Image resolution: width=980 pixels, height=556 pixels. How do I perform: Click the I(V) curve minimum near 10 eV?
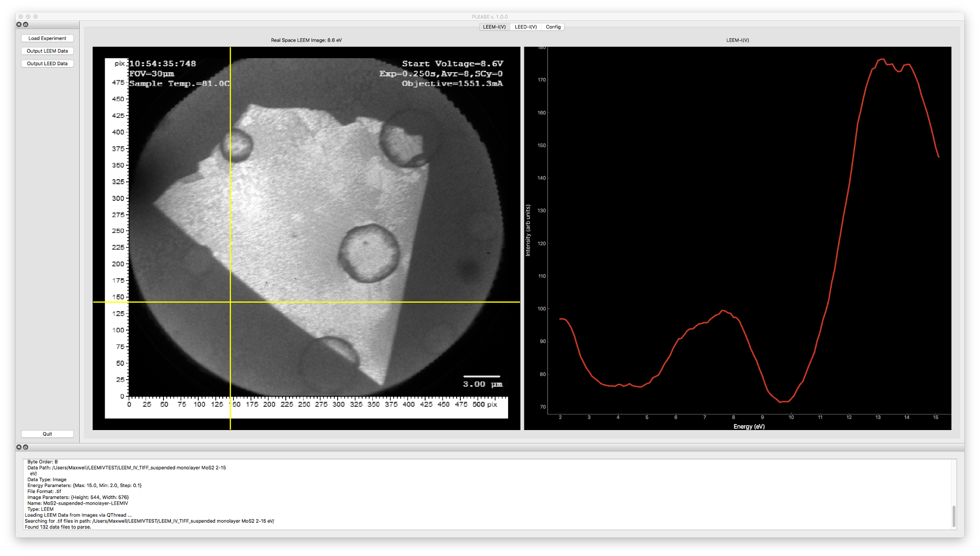(783, 401)
